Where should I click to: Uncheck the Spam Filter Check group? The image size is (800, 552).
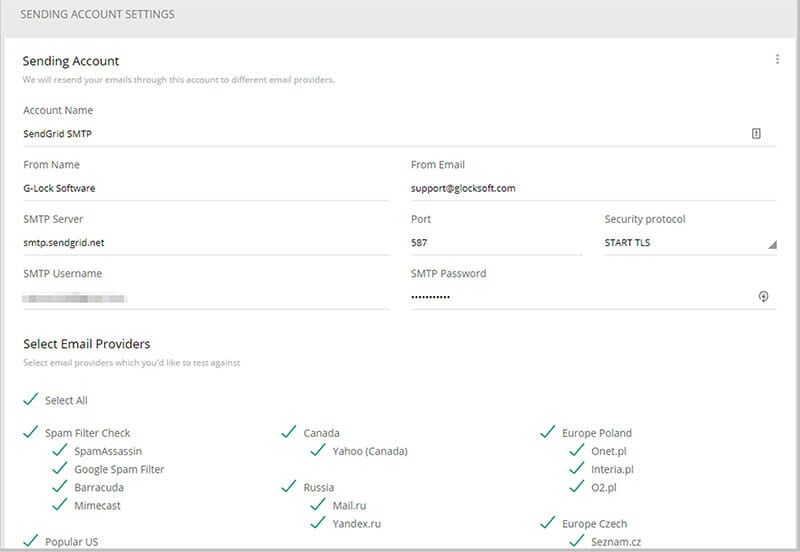coord(31,432)
